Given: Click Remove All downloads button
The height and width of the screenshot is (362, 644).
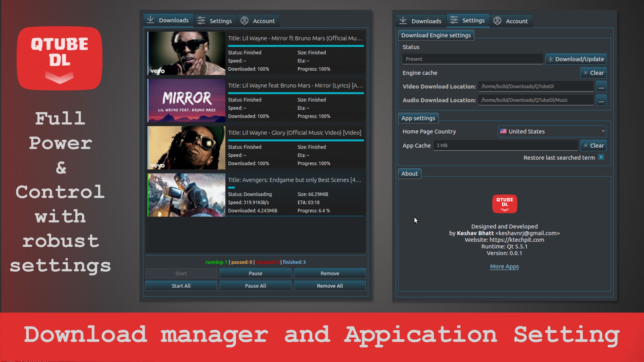Looking at the screenshot, I should click(330, 286).
